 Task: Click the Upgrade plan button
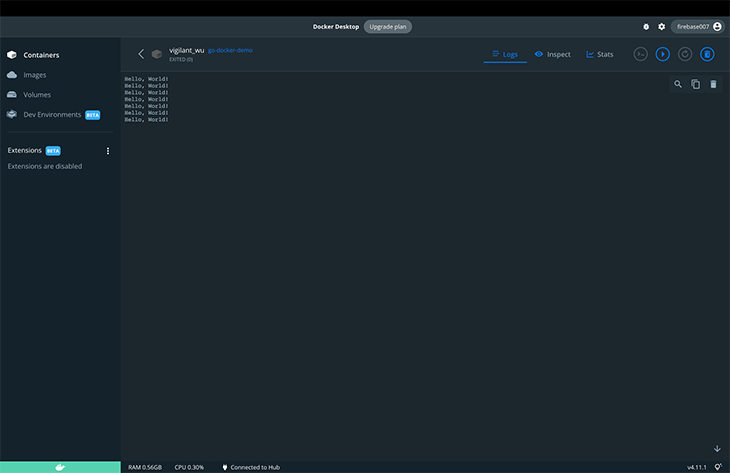pos(387,27)
